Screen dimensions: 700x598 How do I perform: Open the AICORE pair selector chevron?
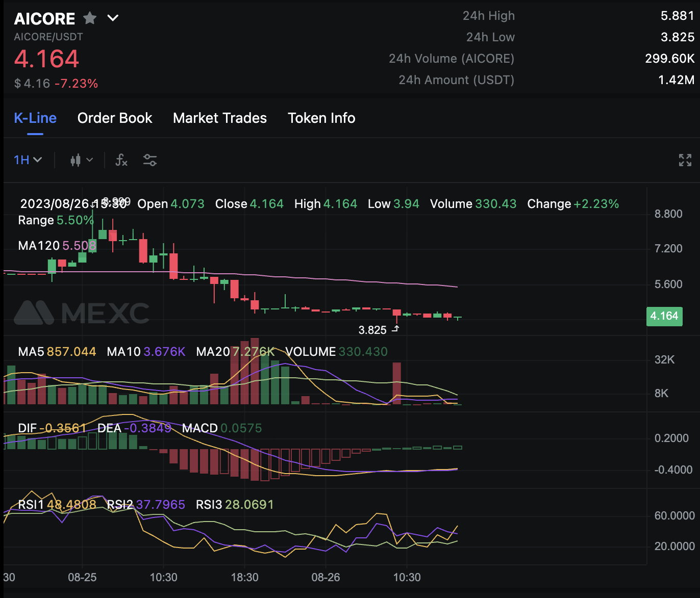(113, 18)
